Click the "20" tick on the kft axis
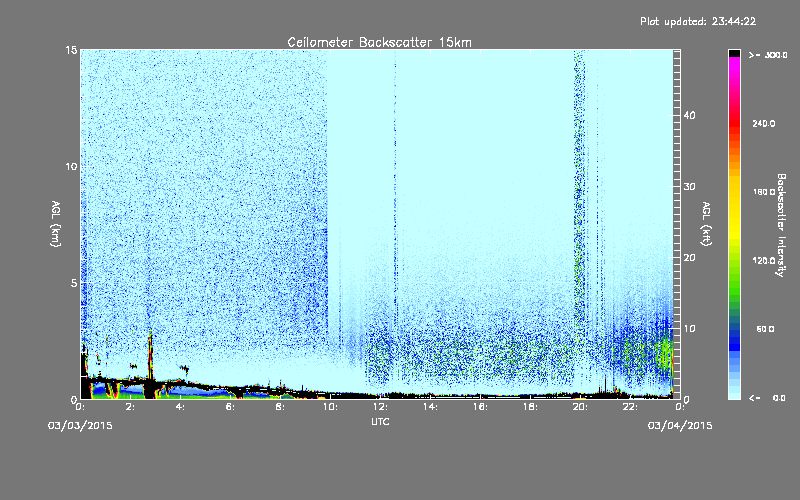800x500 pixels. pos(689,258)
